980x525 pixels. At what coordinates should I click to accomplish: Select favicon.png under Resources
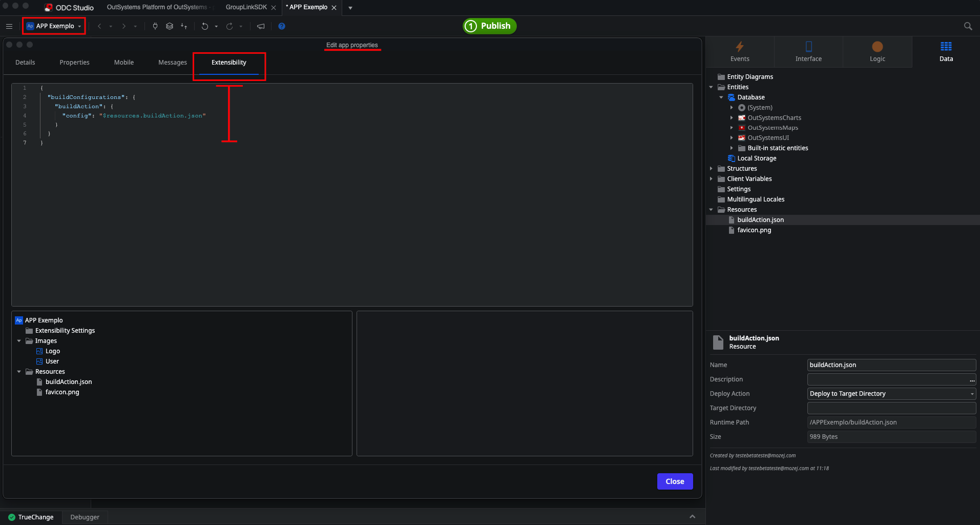(754, 230)
